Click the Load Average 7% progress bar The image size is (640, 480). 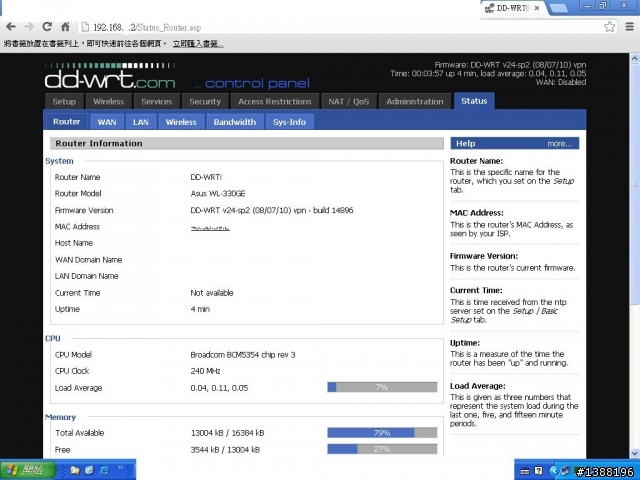click(x=382, y=387)
